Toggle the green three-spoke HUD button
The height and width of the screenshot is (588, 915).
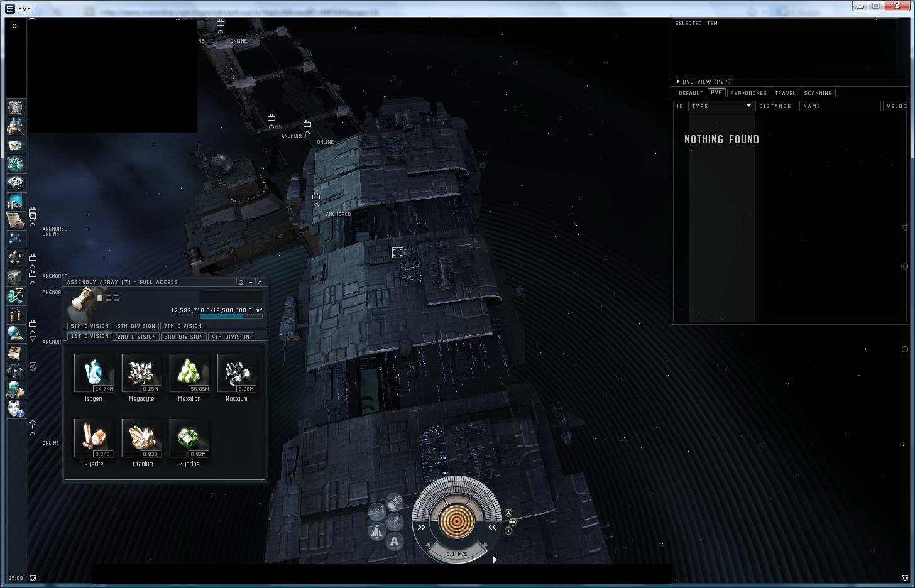[508, 513]
